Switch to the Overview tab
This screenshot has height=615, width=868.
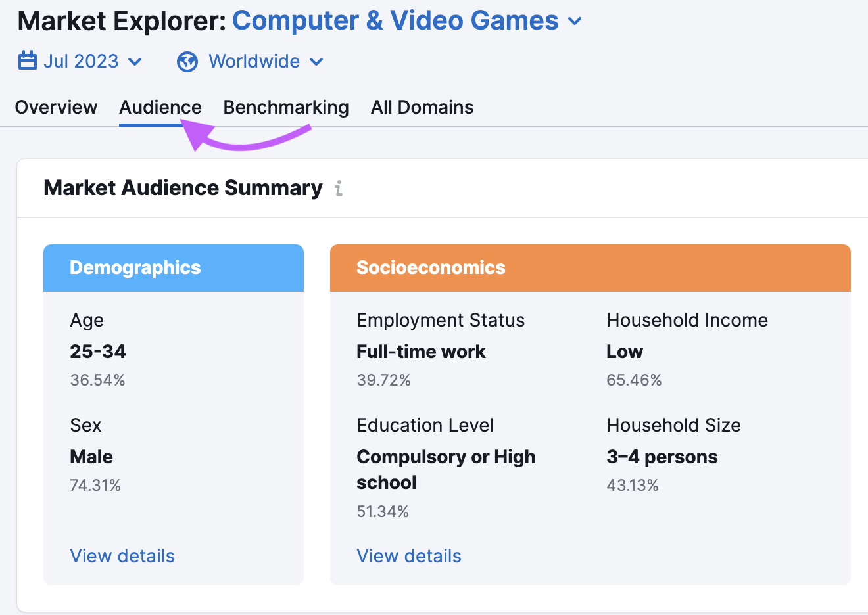tap(56, 106)
